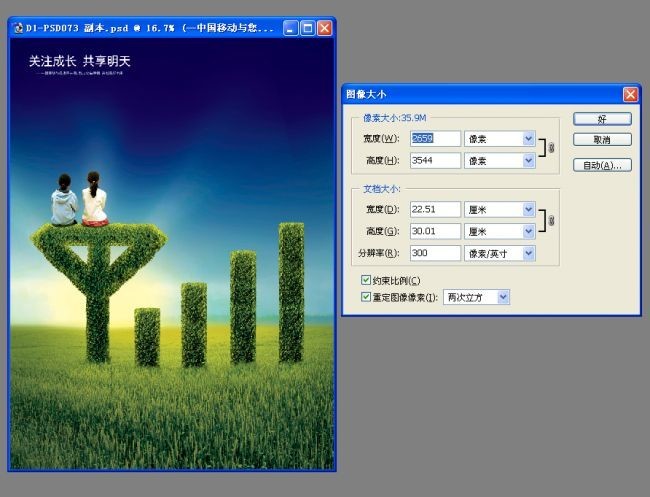The width and height of the screenshot is (650, 497).
Task: Click the 好 (OK) button
Action: (x=602, y=119)
